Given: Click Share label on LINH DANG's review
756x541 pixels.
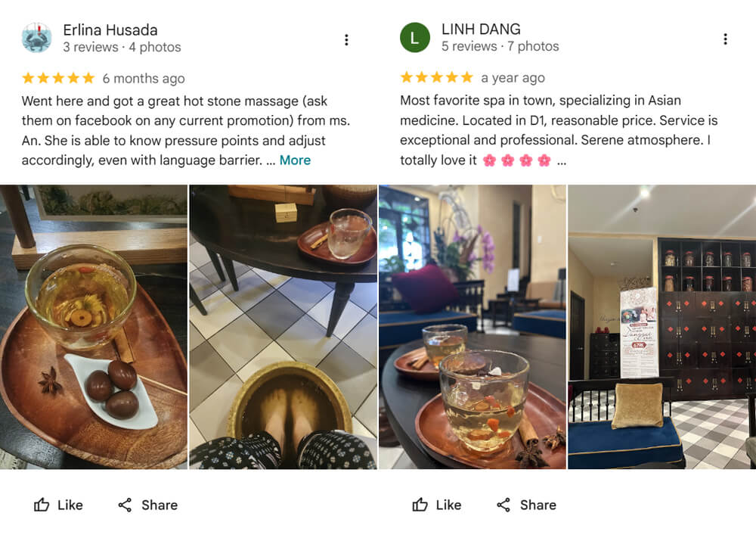Looking at the screenshot, I should point(538,505).
